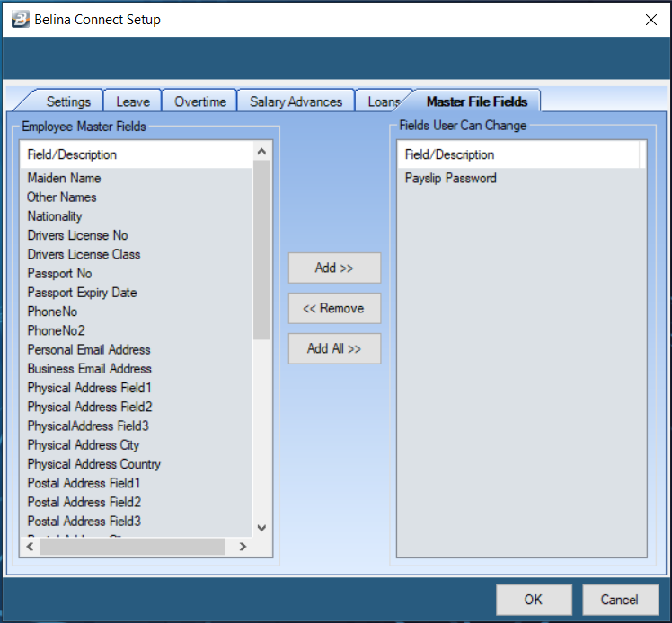Select the Maiden Name field
The height and width of the screenshot is (623, 672).
pyautogui.click(x=65, y=178)
